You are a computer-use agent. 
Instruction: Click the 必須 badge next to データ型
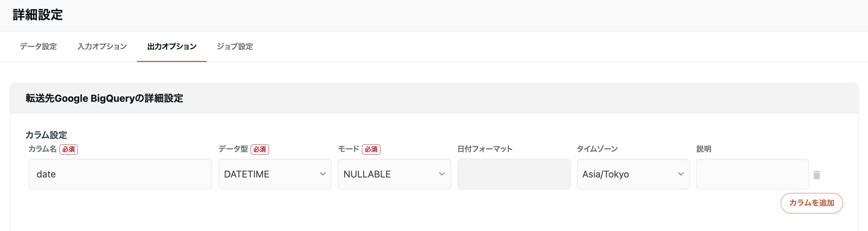260,149
